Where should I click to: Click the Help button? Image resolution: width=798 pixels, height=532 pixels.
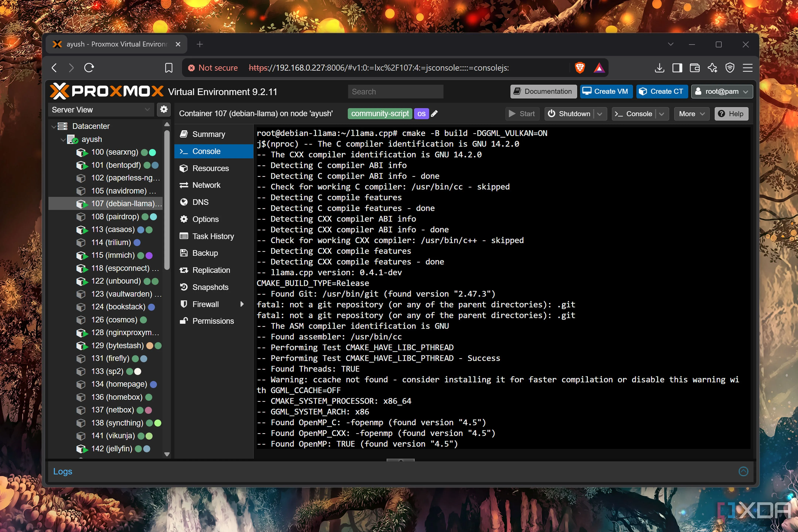click(731, 114)
